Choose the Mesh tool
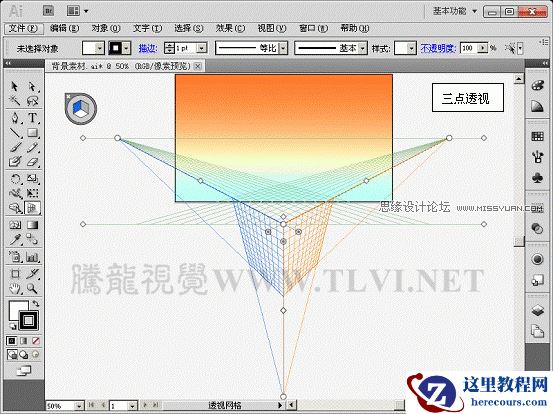Screen dimensions: 553x414 (x=14, y=225)
